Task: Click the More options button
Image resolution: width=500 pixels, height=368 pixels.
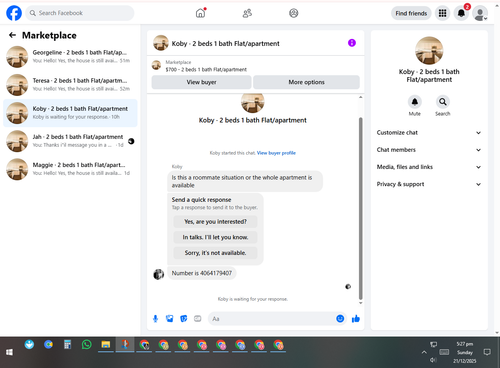Action: tap(306, 82)
